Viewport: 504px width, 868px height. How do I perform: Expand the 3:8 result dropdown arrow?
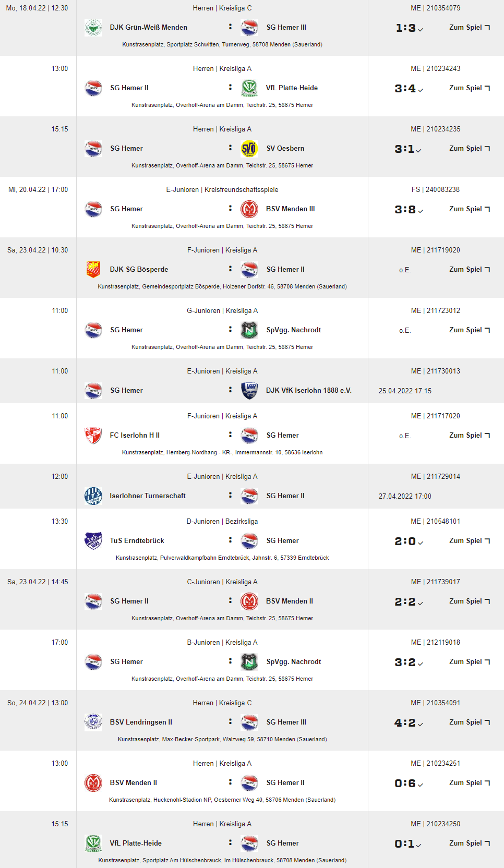click(x=421, y=211)
